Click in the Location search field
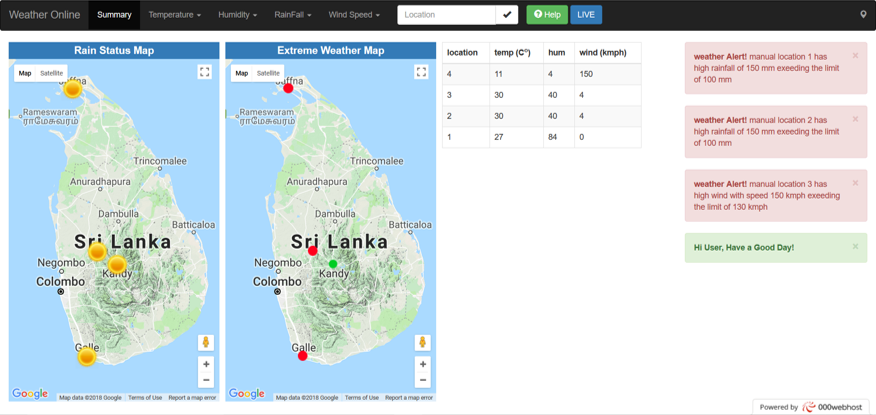 pos(446,15)
